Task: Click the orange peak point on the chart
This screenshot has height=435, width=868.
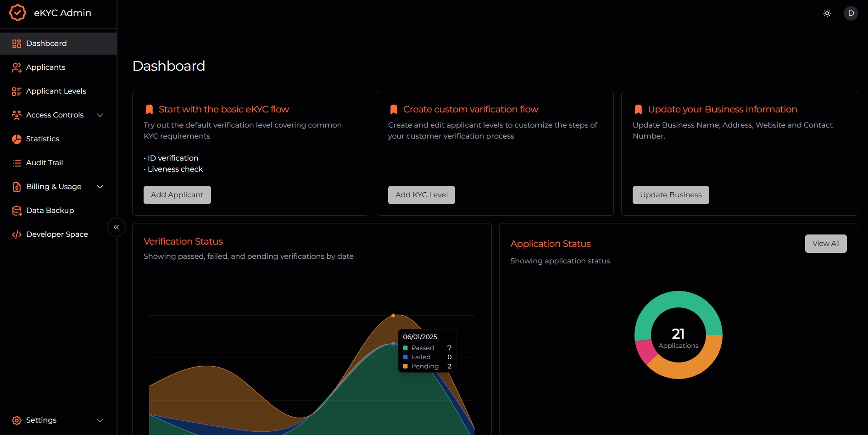Action: pyautogui.click(x=393, y=316)
